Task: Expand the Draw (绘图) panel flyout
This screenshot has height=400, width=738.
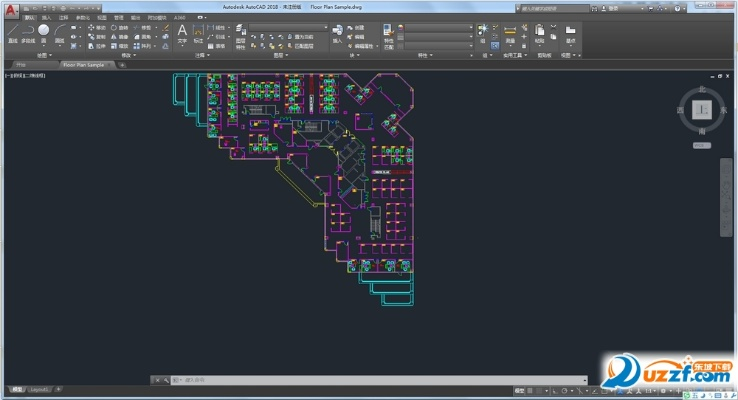Action: [42, 56]
